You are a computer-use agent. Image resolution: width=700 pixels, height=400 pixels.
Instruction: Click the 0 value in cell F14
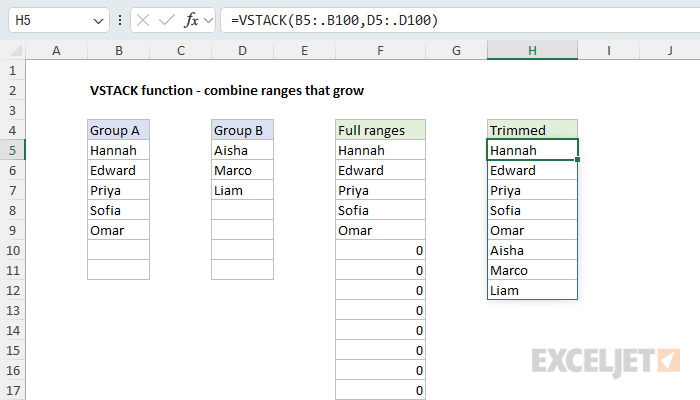pyautogui.click(x=380, y=330)
